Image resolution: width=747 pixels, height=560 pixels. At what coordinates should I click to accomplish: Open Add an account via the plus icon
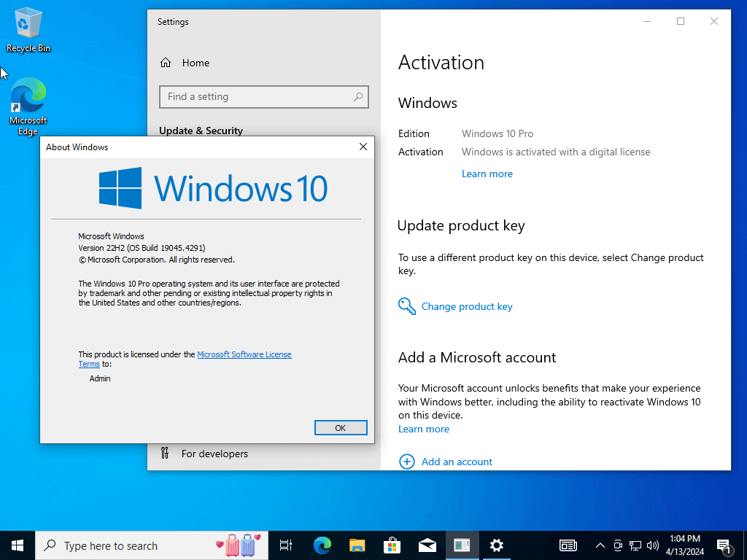point(406,462)
